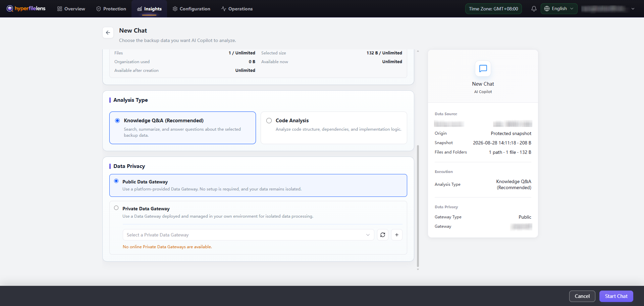Screen dimensions: 644x306
Task: Choose Public Data Gateway option
Action: click(x=258, y=185)
